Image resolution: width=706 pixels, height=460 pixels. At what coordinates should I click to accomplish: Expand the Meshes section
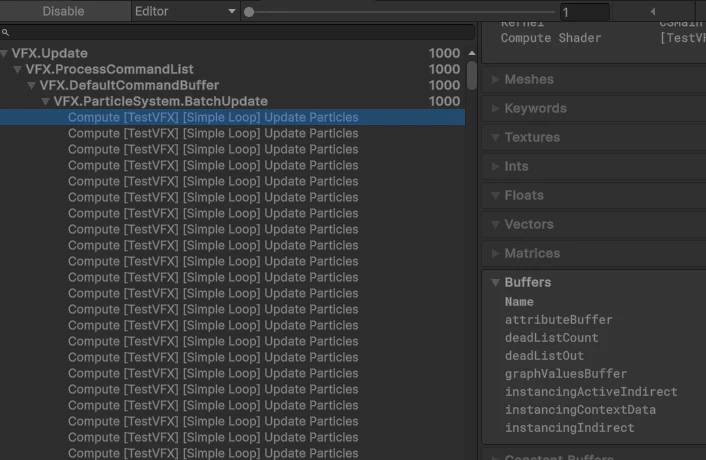(x=495, y=79)
